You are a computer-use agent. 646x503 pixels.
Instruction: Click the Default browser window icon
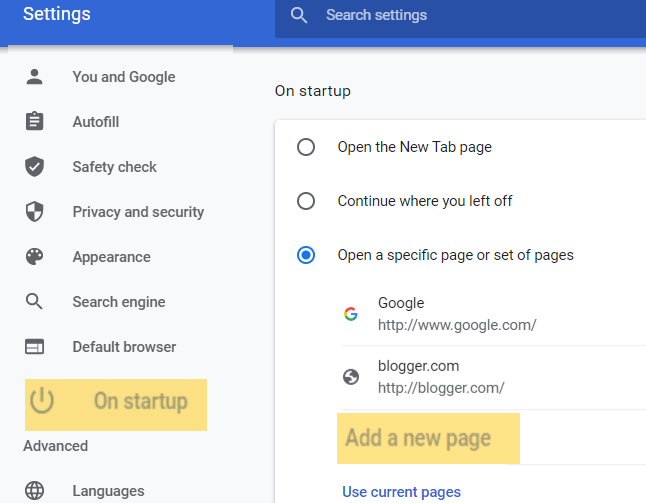[35, 347]
